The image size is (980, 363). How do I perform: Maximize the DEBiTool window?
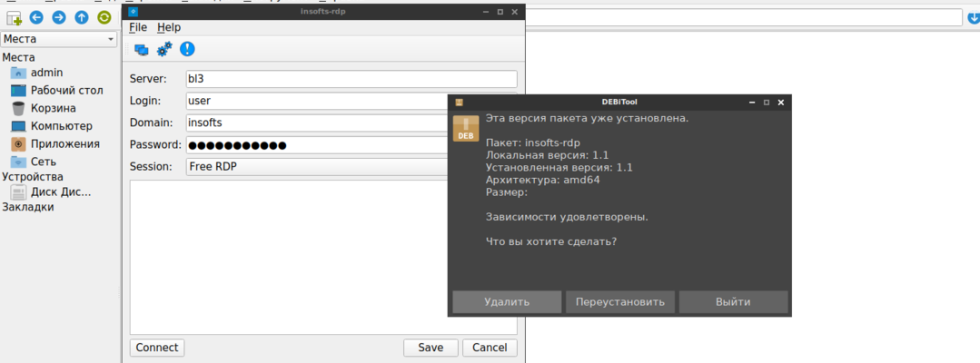[x=767, y=103]
